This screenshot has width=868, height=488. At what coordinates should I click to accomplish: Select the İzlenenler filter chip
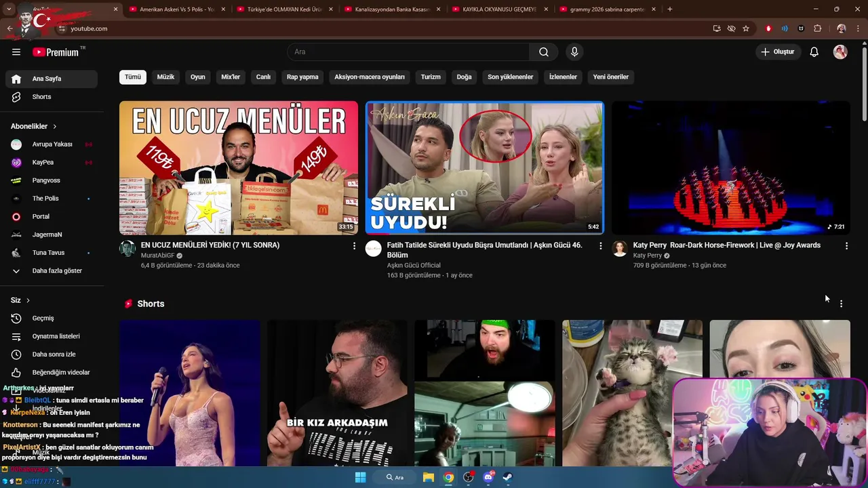(563, 77)
